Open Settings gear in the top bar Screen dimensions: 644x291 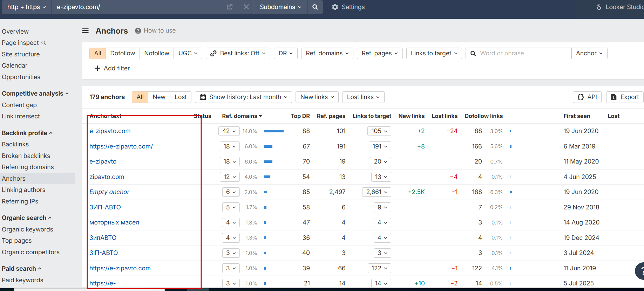348,7
